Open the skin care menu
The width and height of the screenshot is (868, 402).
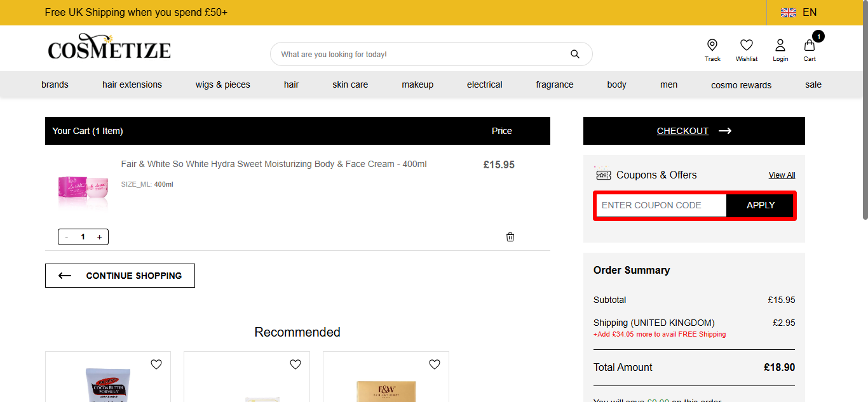pyautogui.click(x=350, y=84)
